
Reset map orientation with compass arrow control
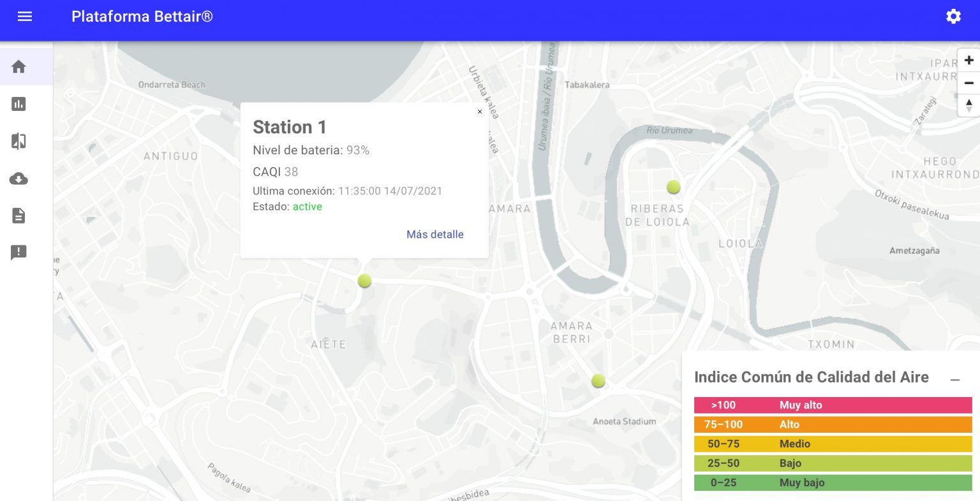(x=969, y=105)
